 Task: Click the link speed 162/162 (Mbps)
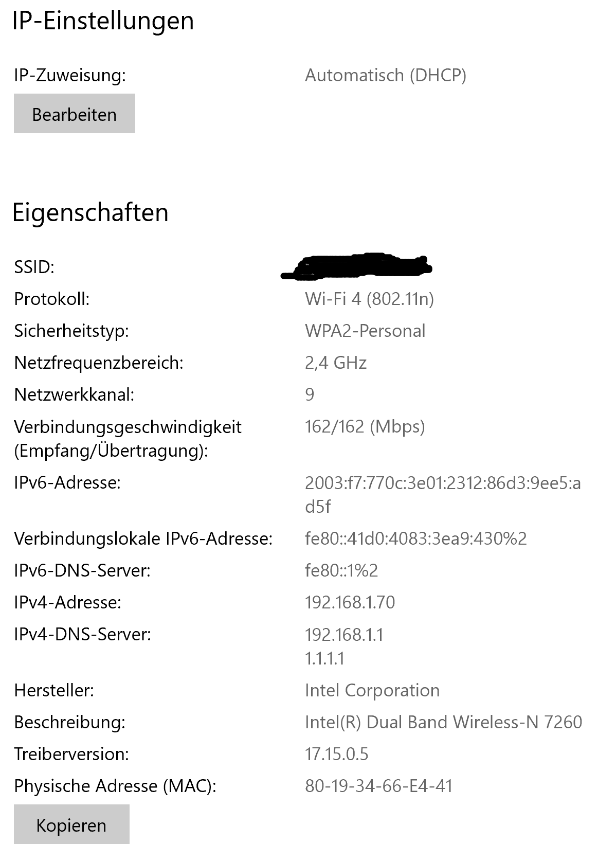(365, 427)
